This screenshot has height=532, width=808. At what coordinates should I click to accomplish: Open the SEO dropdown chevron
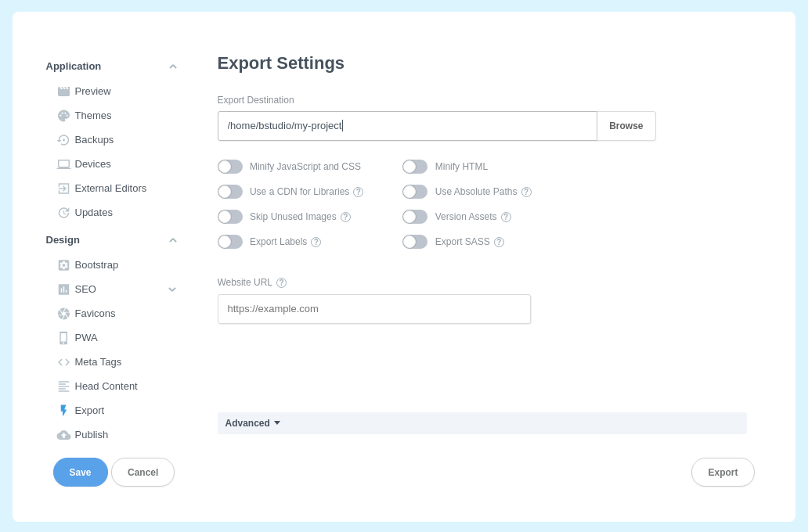[x=172, y=289]
